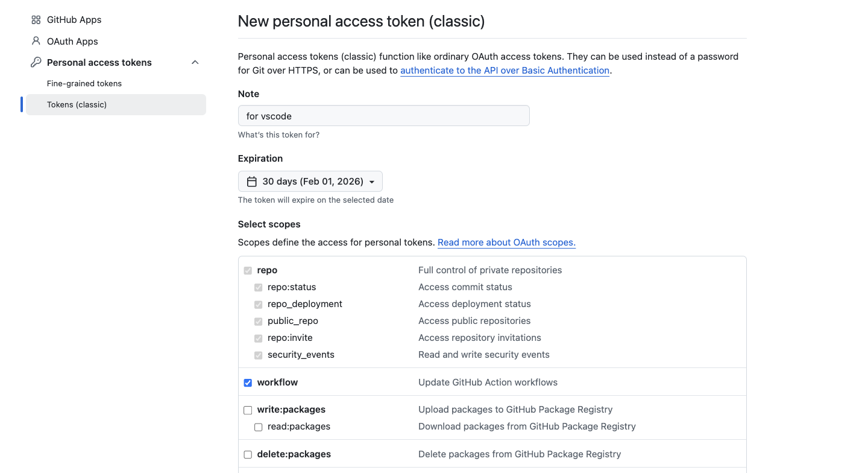Tick the delete:packages scope checkbox

tap(248, 454)
